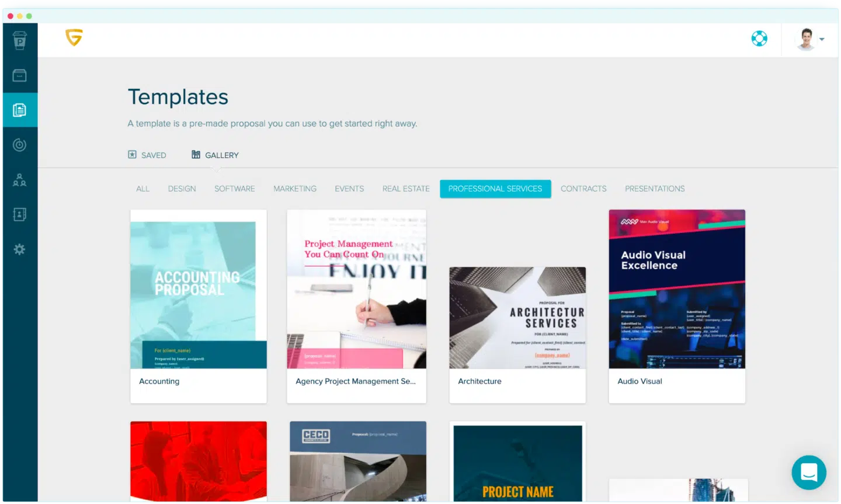View the ALL templates filter
Screen dimensions: 841x504
(x=143, y=189)
